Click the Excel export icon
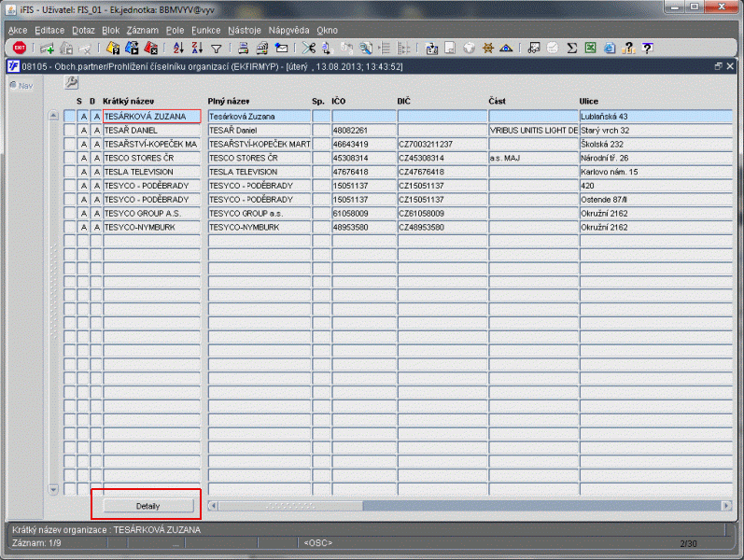The image size is (744, 560). pyautogui.click(x=590, y=48)
